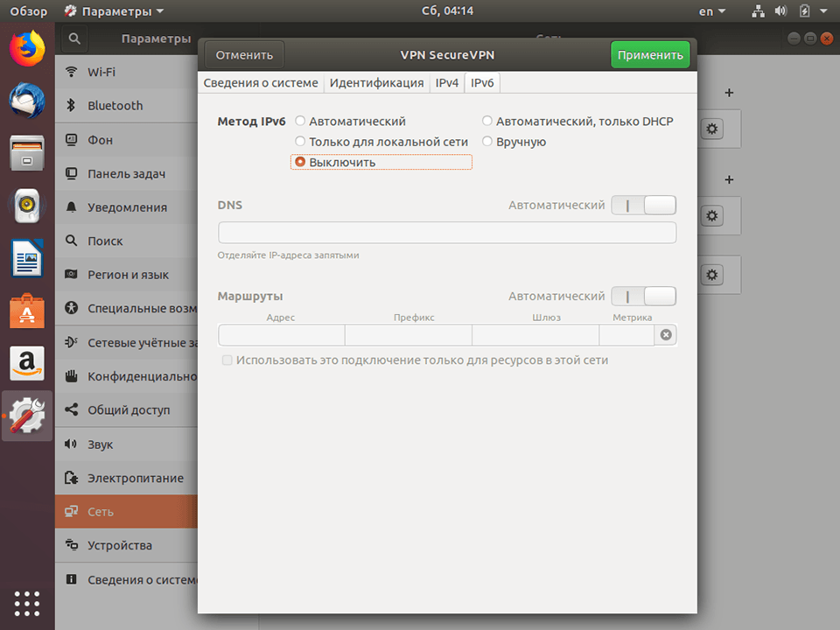840x630 pixels.
Task: Open the Идентификация tab
Action: click(x=377, y=82)
